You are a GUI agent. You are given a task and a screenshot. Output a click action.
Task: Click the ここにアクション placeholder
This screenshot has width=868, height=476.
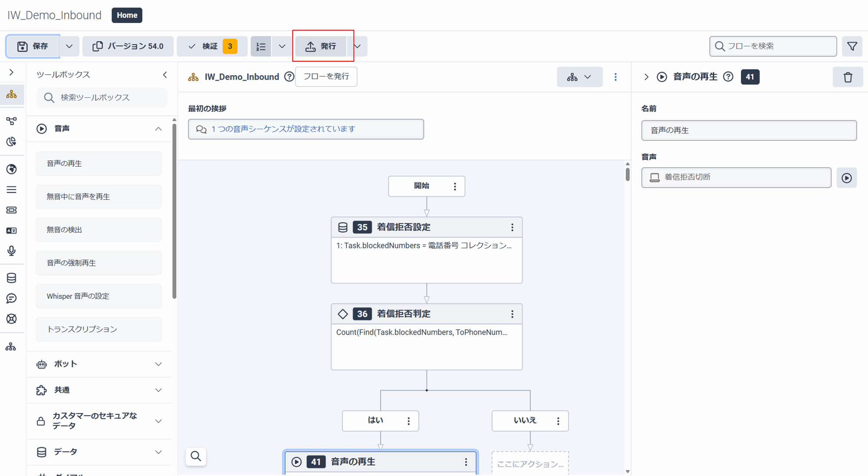coord(530,463)
